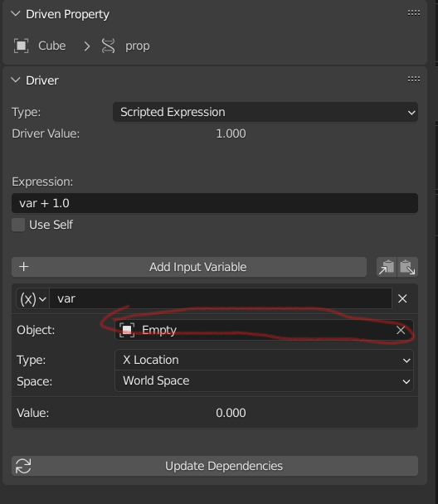438x504 pixels.
Task: Enable the Use Self checkbox
Action: [18, 225]
